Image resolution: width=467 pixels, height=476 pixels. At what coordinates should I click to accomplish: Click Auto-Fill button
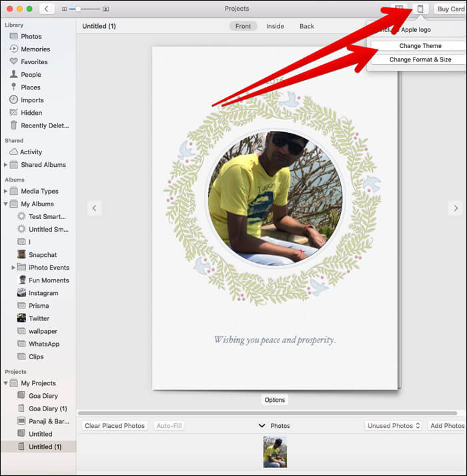pos(169,426)
